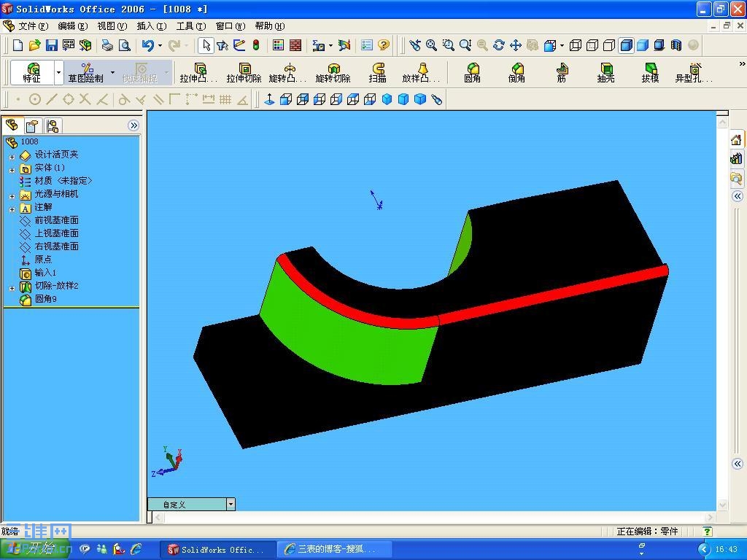
Task: Expand the 光源与相机 tree node
Action: pyautogui.click(x=12, y=196)
